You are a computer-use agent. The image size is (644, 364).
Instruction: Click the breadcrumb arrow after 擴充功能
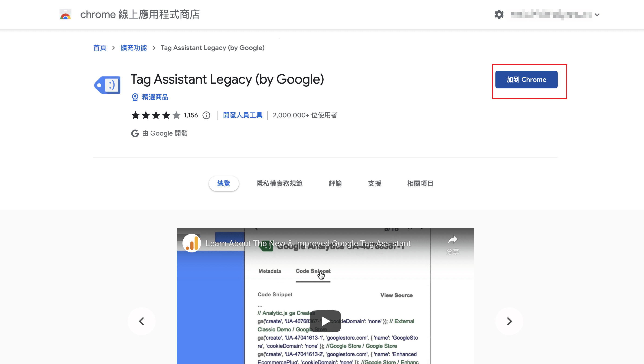pos(154,48)
